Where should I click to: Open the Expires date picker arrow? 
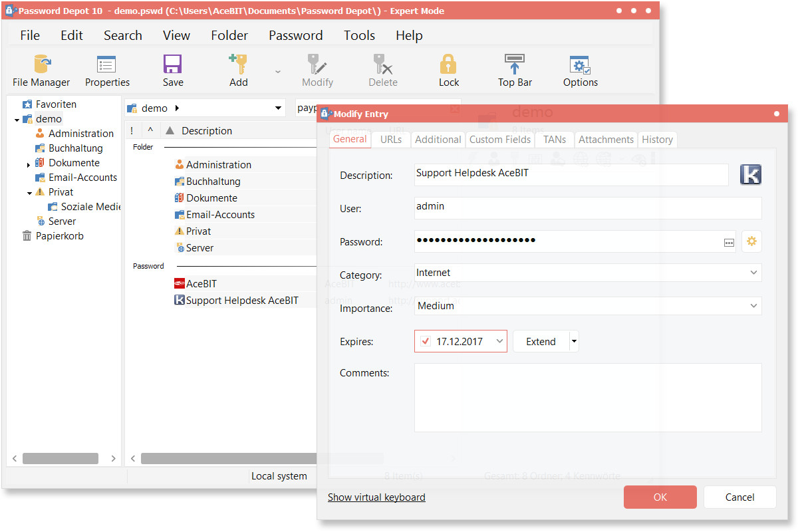[x=499, y=342]
